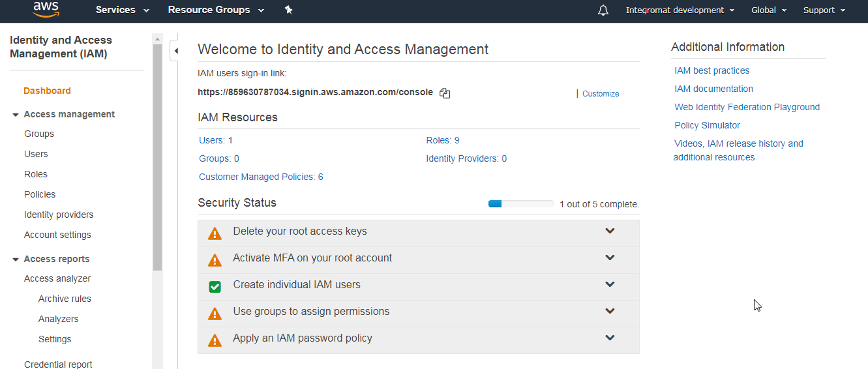Image resolution: width=868 pixels, height=369 pixels.
Task: Go to Dashboard in the sidebar
Action: [47, 91]
